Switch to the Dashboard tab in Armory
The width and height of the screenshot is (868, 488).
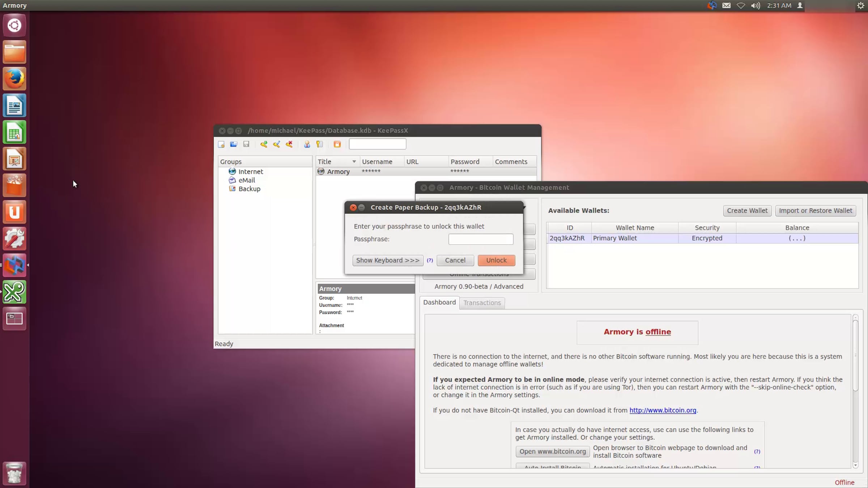(x=439, y=302)
